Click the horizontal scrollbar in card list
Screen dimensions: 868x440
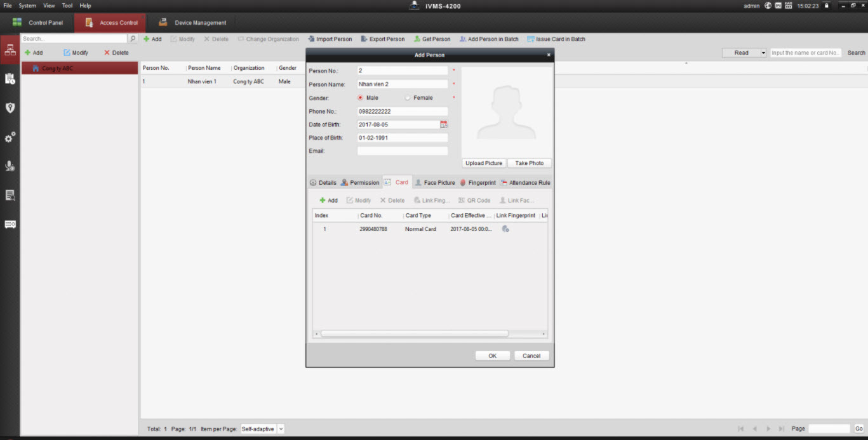[x=414, y=333]
